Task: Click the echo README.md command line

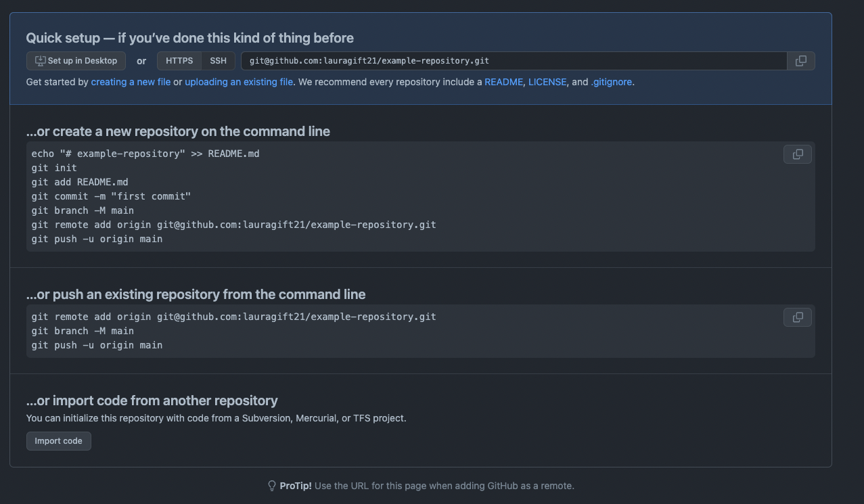Action: pos(145,154)
